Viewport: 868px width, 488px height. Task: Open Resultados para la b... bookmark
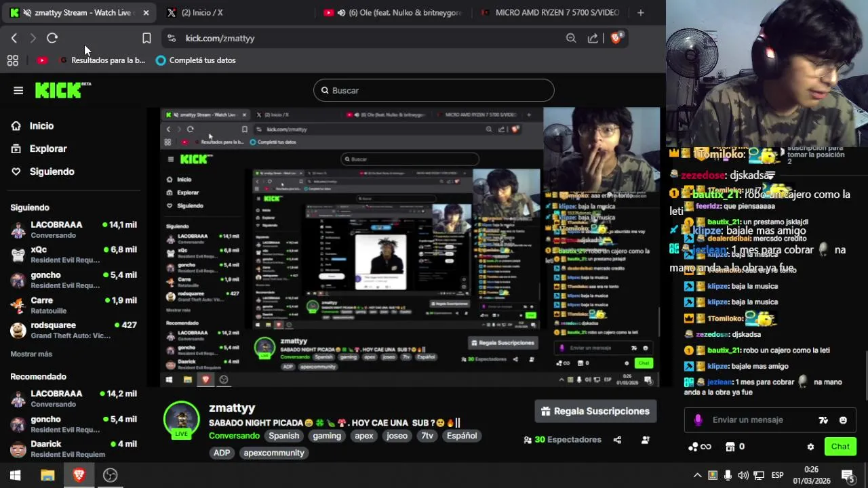pos(103,60)
